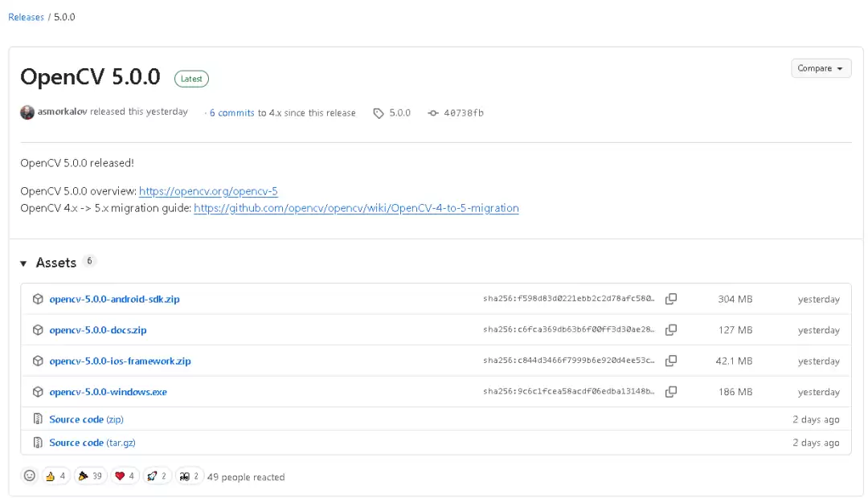Click file icon for Source code (zip)
This screenshot has height=498, width=868.
pyautogui.click(x=38, y=418)
